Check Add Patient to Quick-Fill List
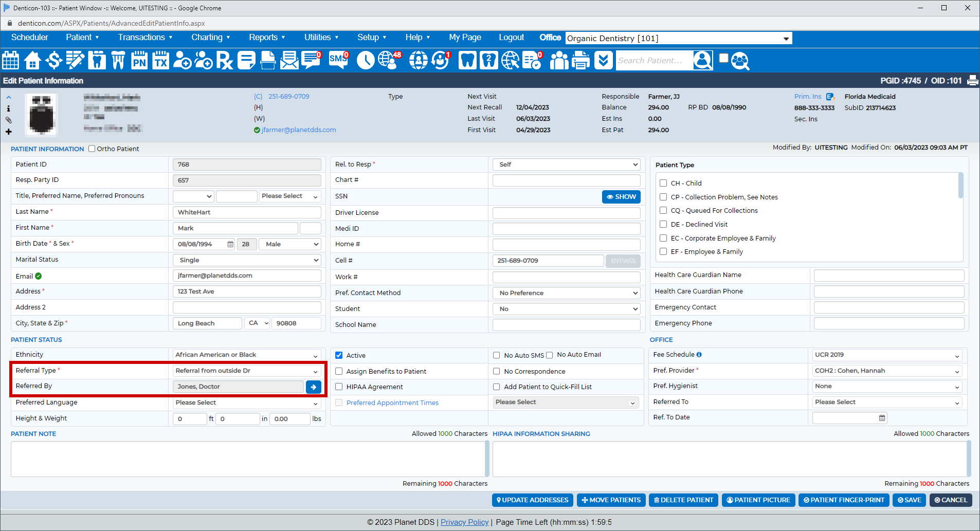Image resolution: width=980 pixels, height=531 pixels. [x=496, y=387]
